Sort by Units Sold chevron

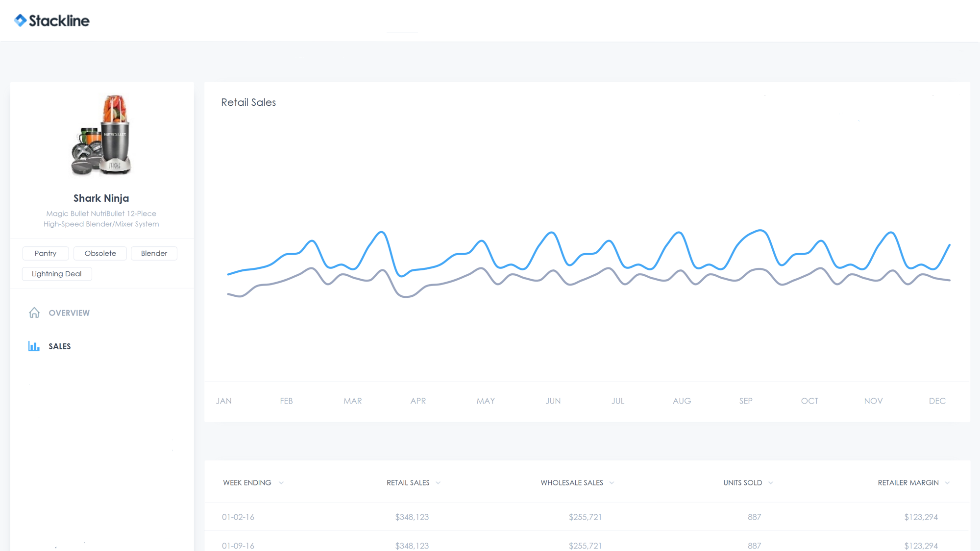point(771,483)
